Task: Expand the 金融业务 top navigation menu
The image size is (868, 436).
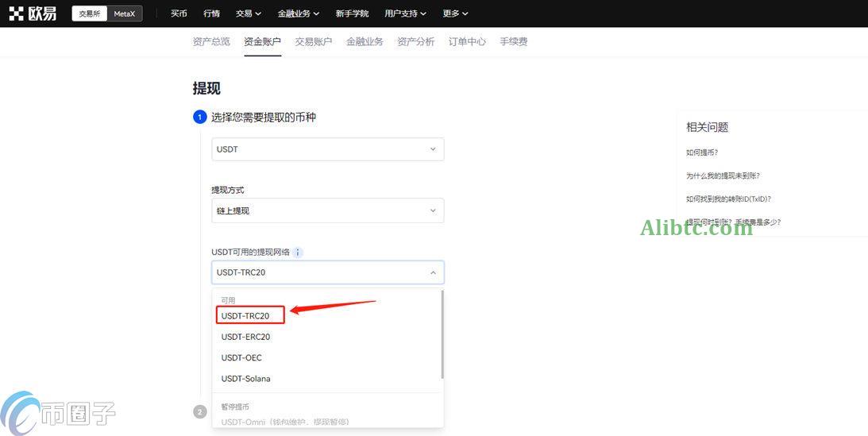Action: coord(299,14)
